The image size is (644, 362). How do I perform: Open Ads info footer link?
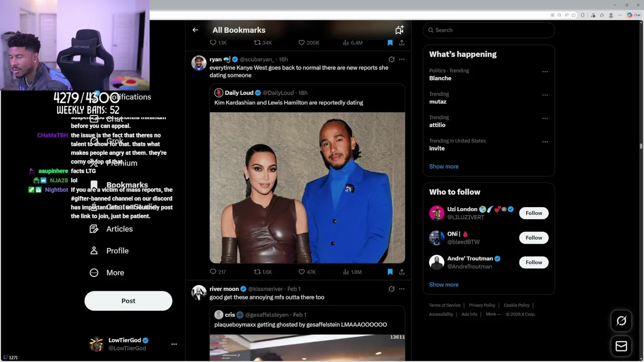(469, 314)
